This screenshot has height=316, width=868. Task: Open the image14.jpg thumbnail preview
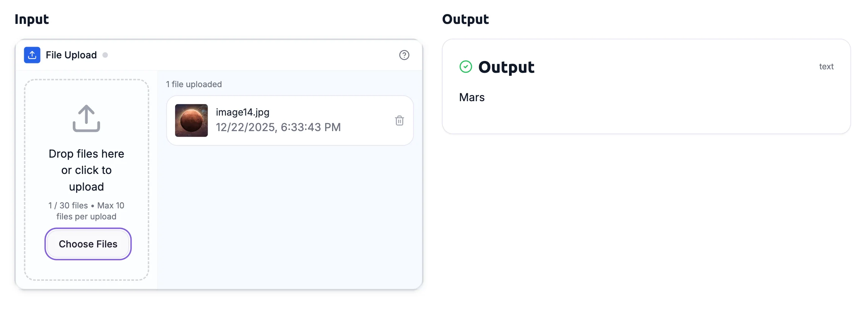(191, 120)
